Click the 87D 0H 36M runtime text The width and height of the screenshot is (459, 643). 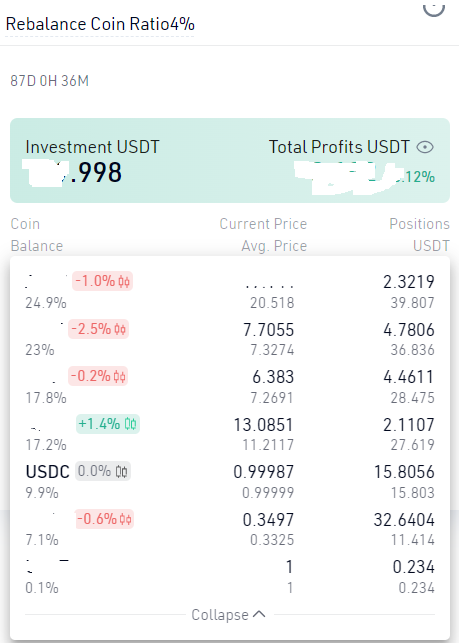pyautogui.click(x=50, y=81)
